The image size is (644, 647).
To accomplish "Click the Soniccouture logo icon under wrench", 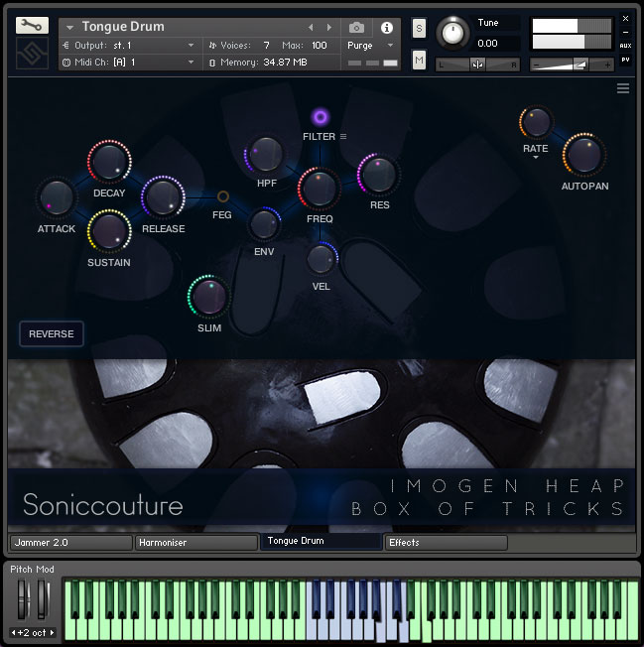I will point(32,53).
